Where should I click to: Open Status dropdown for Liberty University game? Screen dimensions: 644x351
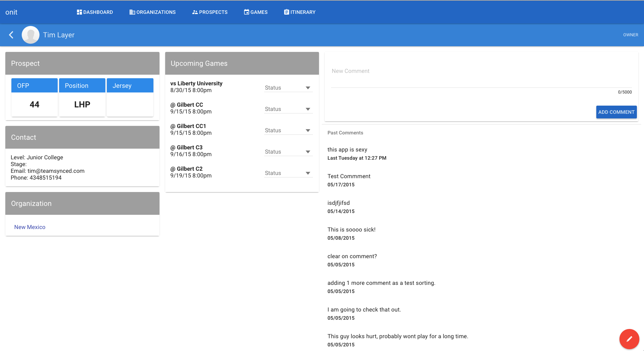[288, 88]
